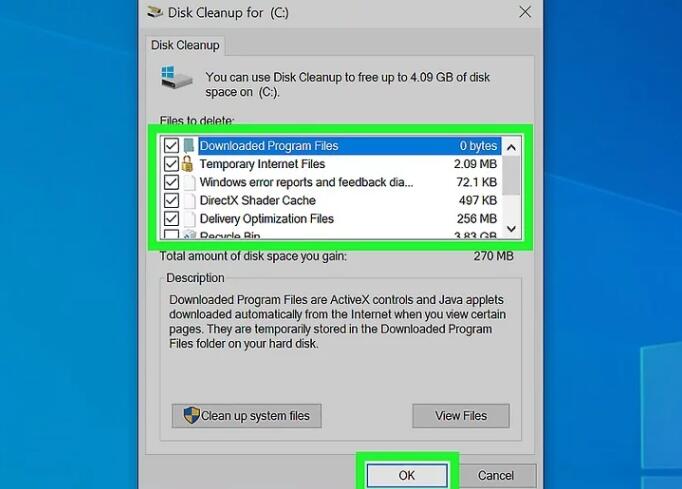Click the drive icon with the Windows logo
The height and width of the screenshot is (489, 682).
point(176,77)
